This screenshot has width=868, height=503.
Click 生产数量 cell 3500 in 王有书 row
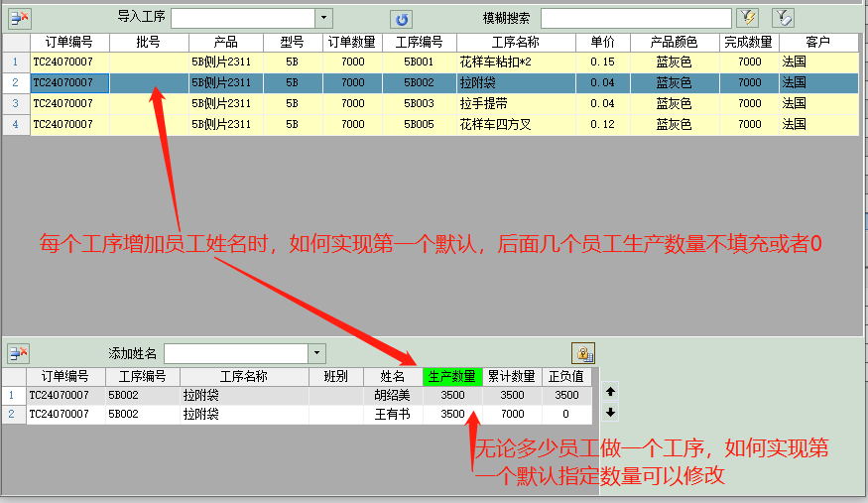click(x=452, y=414)
